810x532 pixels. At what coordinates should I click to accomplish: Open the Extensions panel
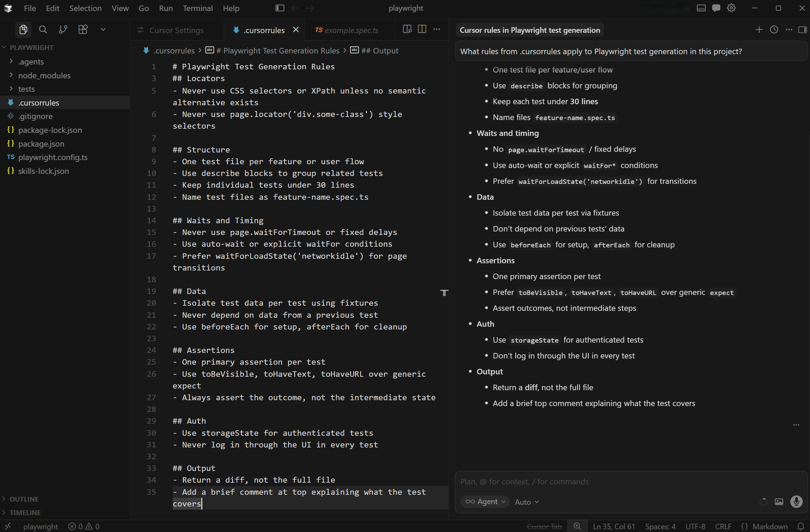point(83,30)
